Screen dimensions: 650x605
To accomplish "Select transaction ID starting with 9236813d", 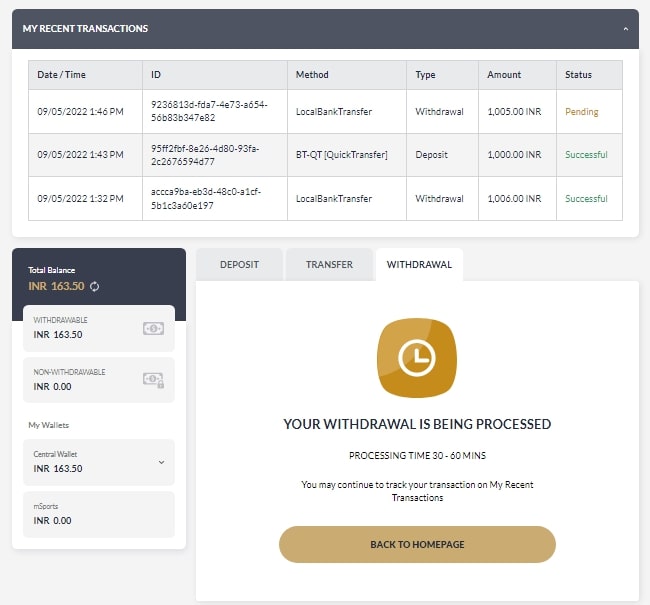I will [x=195, y=111].
